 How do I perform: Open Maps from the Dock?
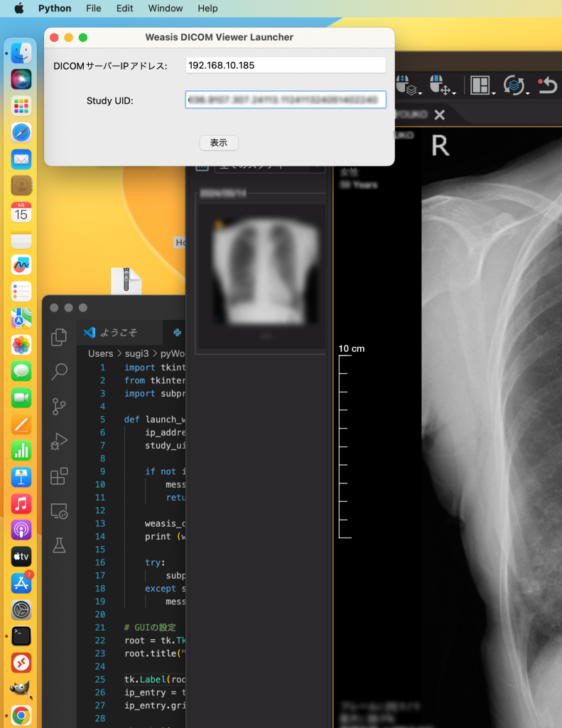tap(21, 318)
